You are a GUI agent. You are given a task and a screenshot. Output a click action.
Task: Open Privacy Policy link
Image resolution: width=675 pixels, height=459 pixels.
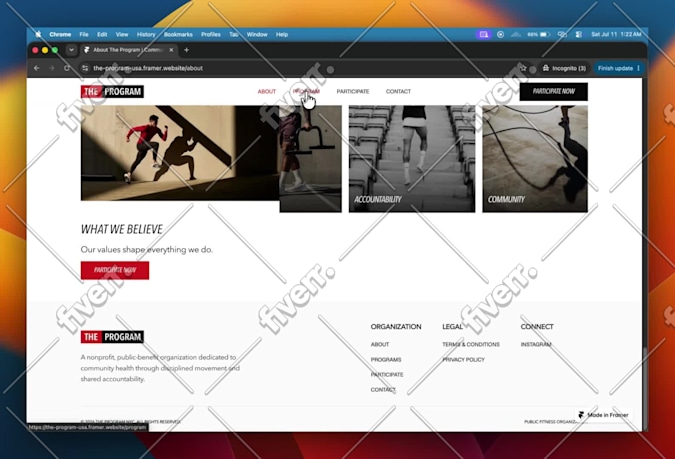[x=464, y=360]
